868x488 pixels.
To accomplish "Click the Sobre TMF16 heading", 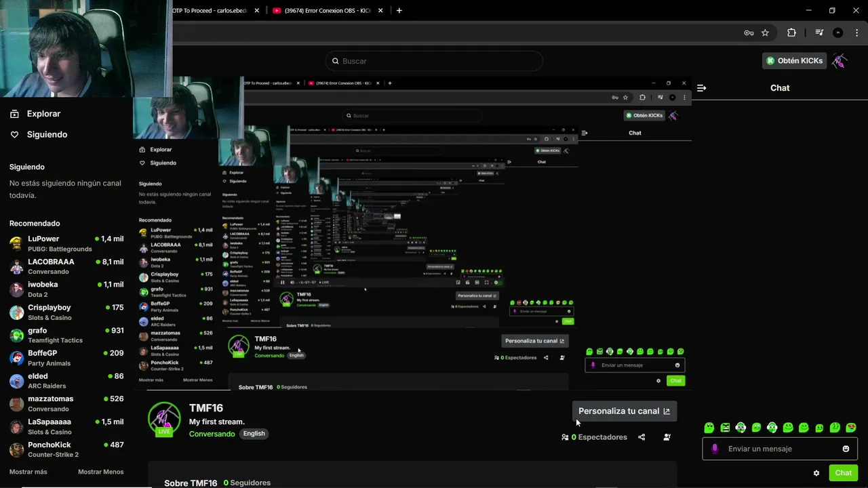I will coord(191,483).
